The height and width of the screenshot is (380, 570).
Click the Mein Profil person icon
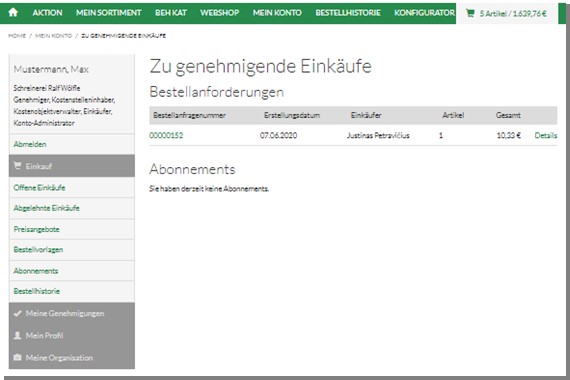coord(17,335)
